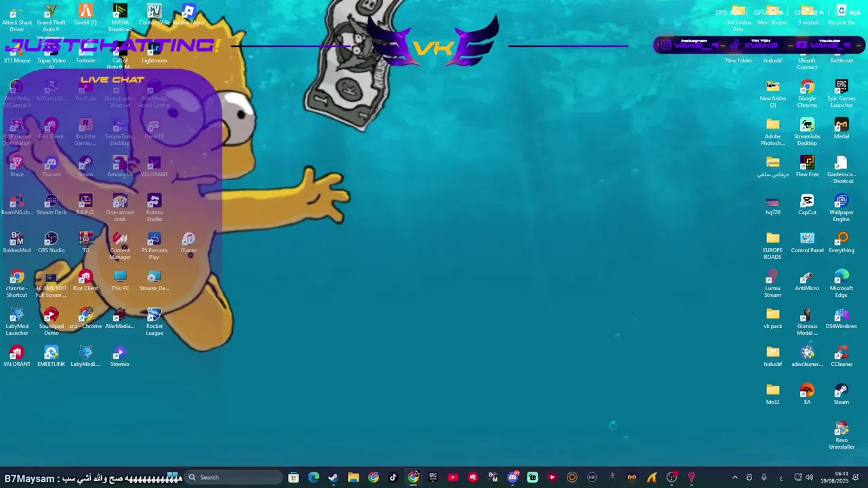The height and width of the screenshot is (488, 868).
Task: Select the Discord desktop shortcut
Action: pyautogui.click(x=51, y=167)
